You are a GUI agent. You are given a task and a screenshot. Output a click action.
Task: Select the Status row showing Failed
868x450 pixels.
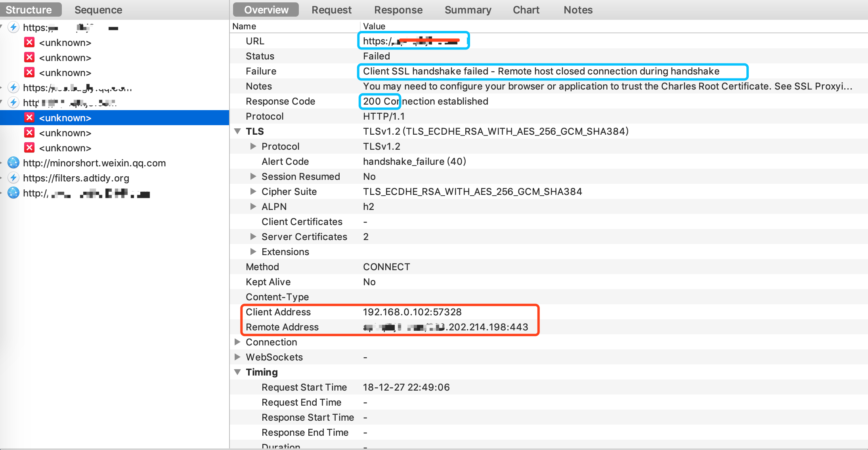549,56
